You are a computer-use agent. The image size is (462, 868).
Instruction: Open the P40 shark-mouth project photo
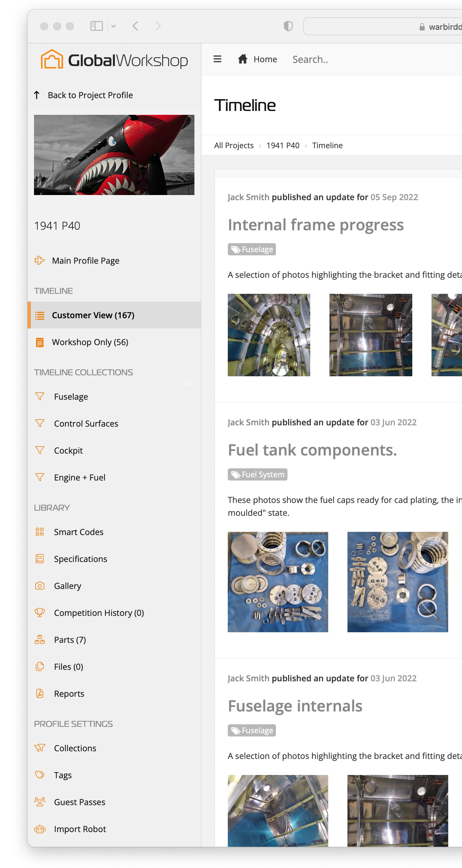[x=114, y=155]
